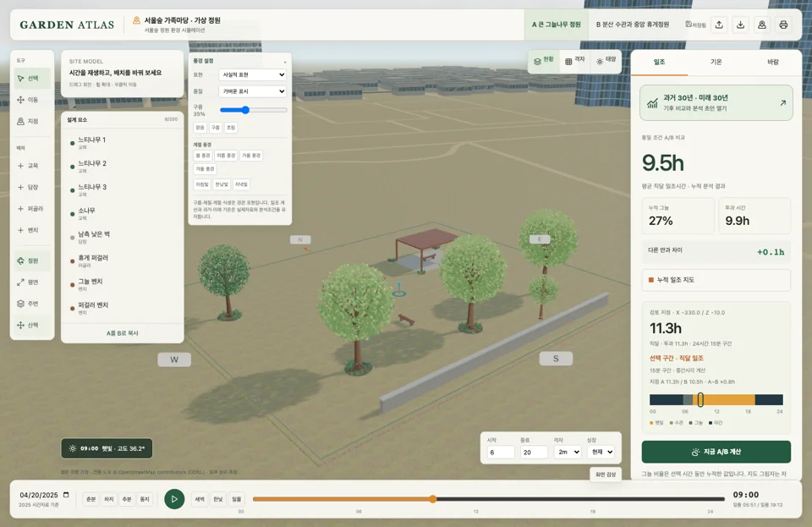Click the upload/share icon in header
The image size is (812, 527).
tap(719, 25)
